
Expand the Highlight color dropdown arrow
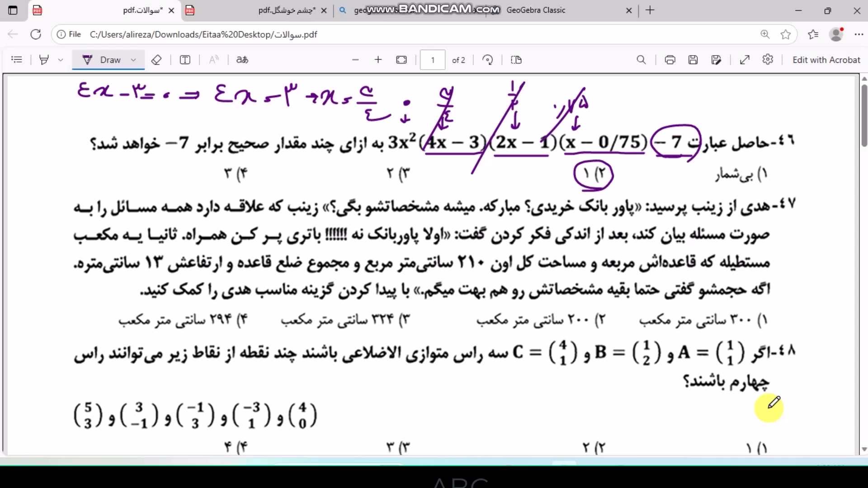click(61, 60)
